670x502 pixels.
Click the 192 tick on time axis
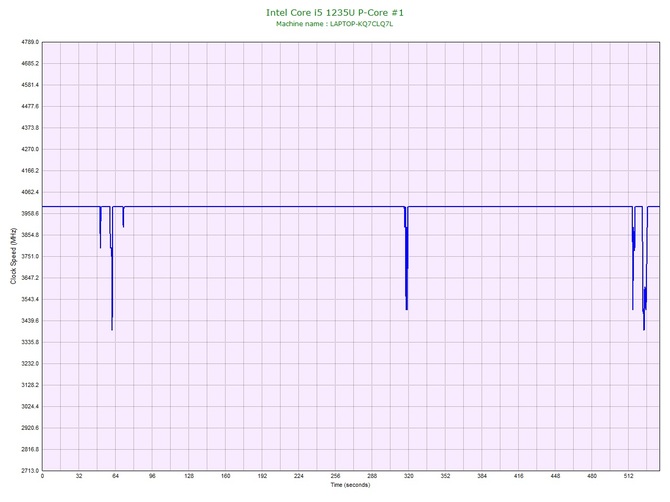point(262,476)
